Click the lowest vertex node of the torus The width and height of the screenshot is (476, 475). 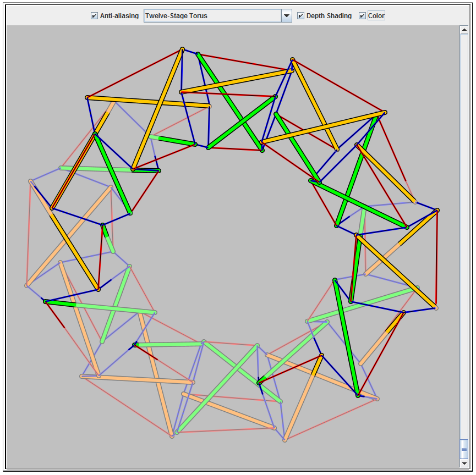pos(284,440)
